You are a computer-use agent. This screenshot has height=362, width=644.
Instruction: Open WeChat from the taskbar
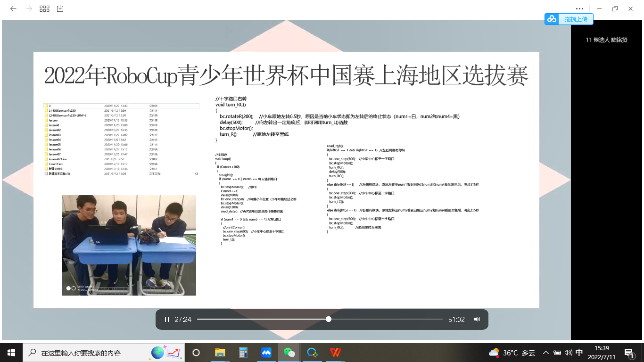click(x=289, y=353)
